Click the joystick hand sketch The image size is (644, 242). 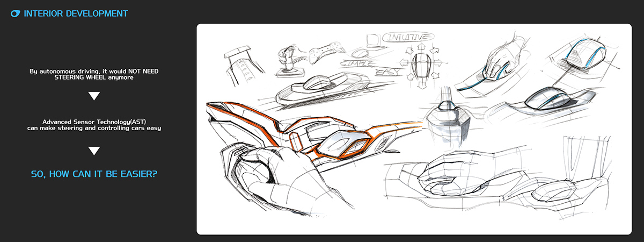pos(291,60)
